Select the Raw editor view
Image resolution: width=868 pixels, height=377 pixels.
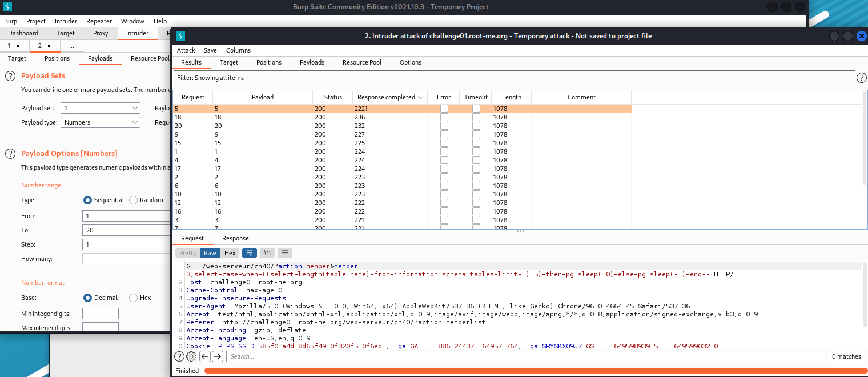pos(210,253)
